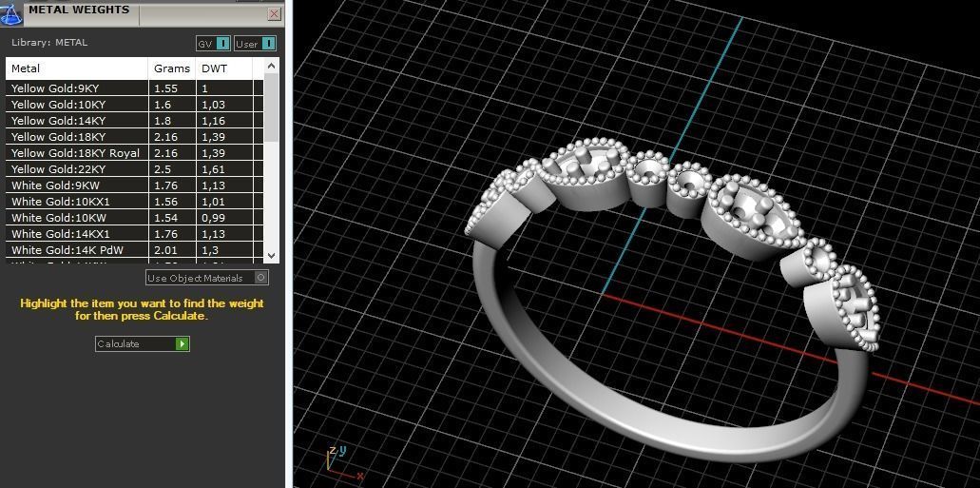Click the green arrow on Calculate

[182, 344]
